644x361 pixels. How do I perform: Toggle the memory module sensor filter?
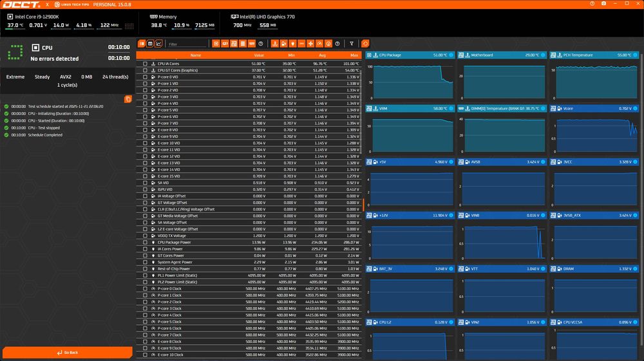(x=252, y=44)
